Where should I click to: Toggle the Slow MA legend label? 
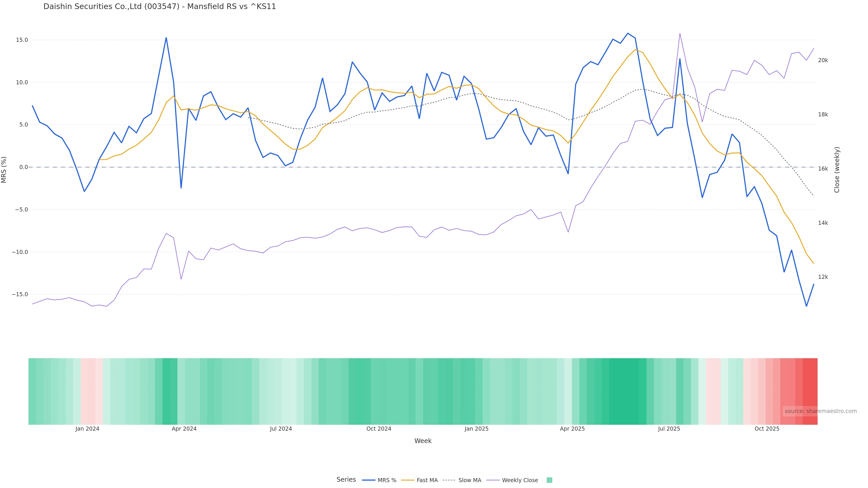469,480
